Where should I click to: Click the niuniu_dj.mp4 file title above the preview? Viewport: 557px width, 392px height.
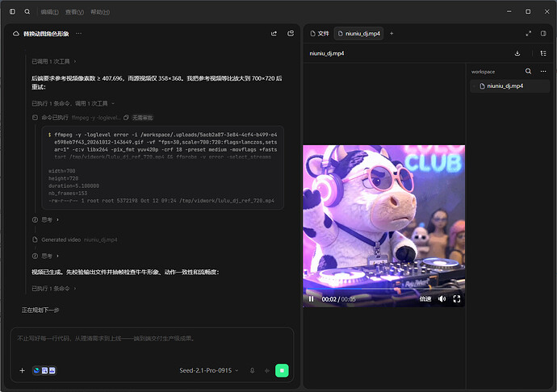coord(326,53)
